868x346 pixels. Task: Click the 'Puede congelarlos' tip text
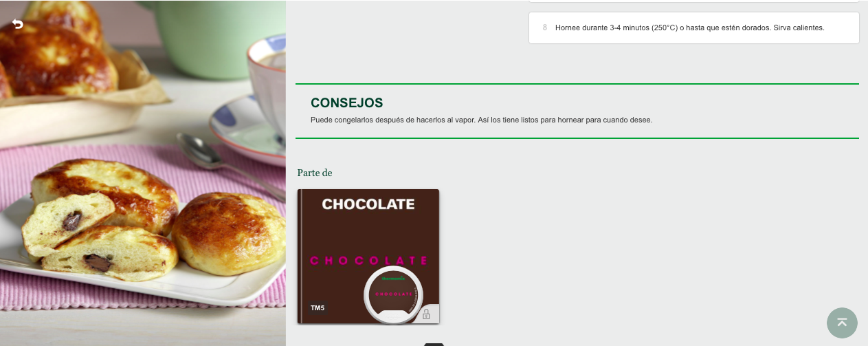tap(481, 120)
